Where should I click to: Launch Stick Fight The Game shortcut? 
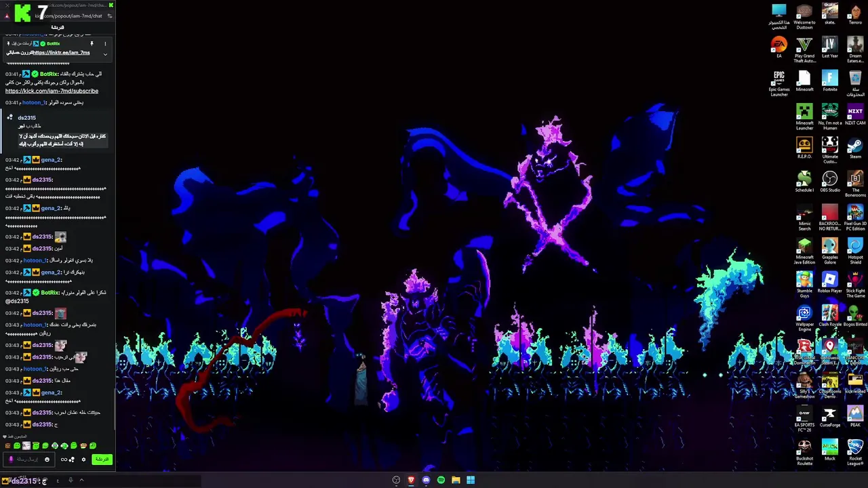click(x=855, y=285)
